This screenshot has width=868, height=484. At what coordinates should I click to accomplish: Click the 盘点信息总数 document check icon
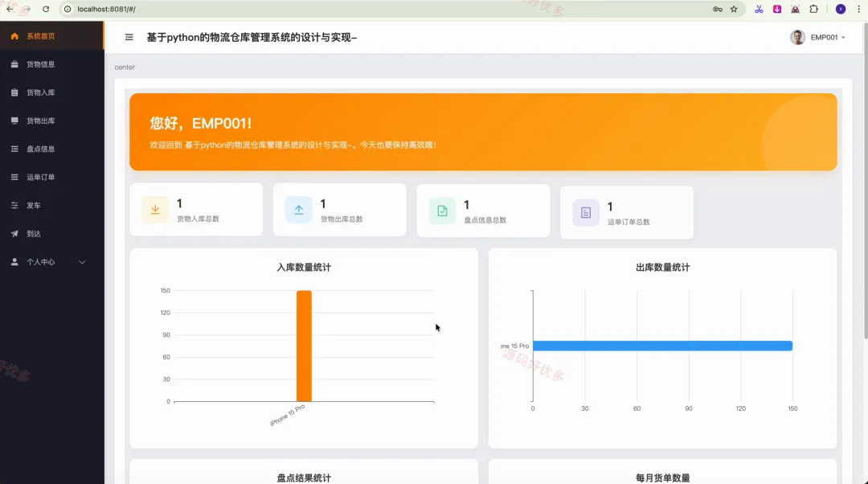442,211
